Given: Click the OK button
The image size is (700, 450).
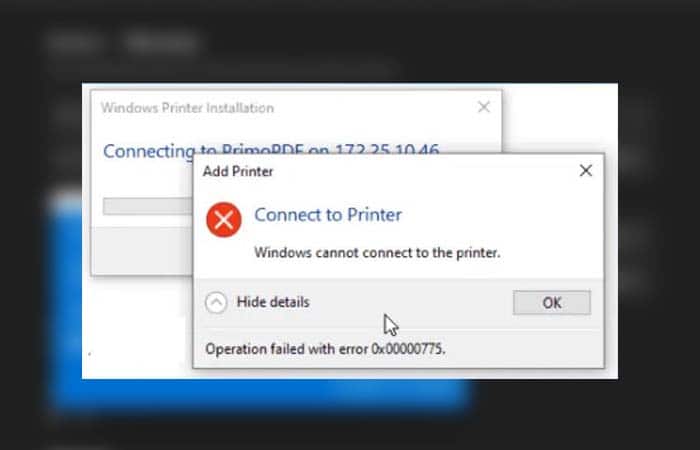Looking at the screenshot, I should [x=551, y=302].
